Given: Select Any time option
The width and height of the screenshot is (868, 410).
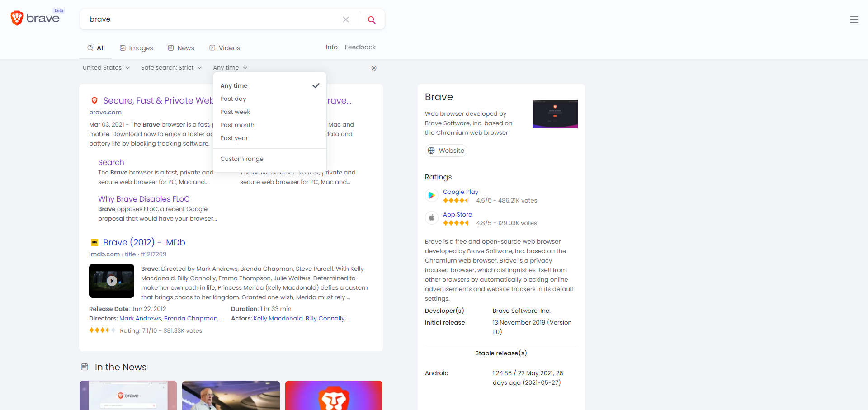Looking at the screenshot, I should pos(270,85).
